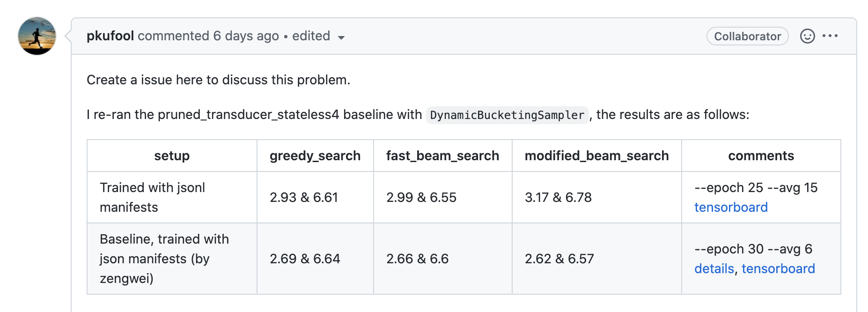This screenshot has width=868, height=312.
Task: Click the setup column header
Action: tap(172, 156)
